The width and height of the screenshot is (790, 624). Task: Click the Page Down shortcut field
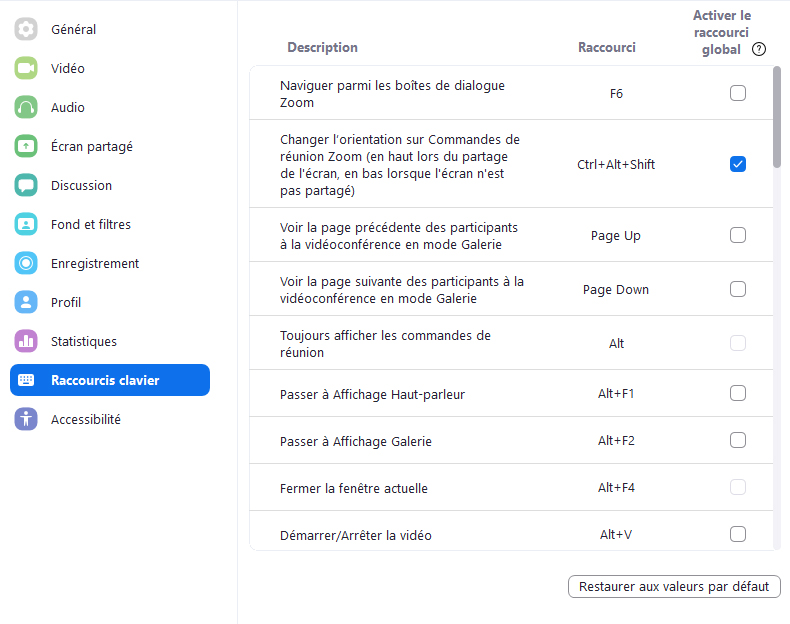(616, 290)
